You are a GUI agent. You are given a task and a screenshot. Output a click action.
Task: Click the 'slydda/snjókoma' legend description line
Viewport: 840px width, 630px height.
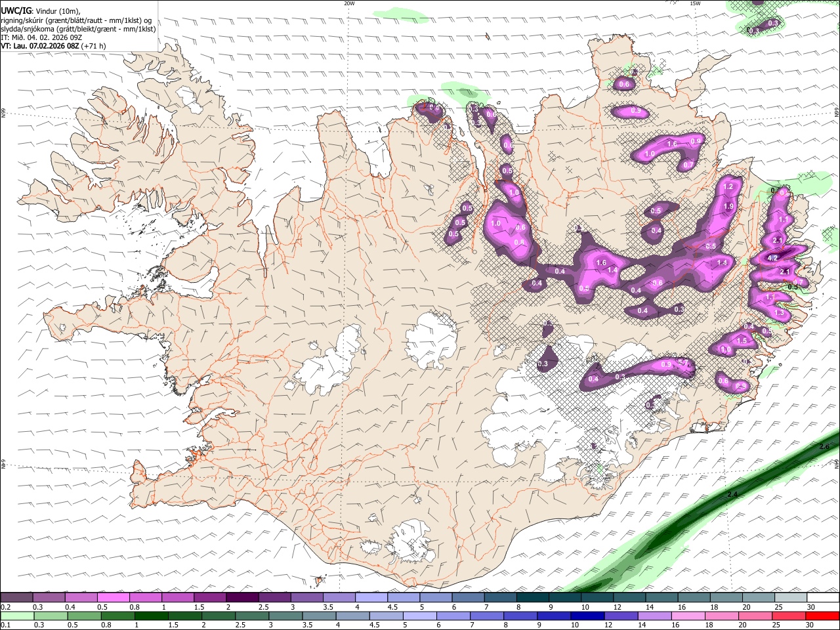click(78, 29)
